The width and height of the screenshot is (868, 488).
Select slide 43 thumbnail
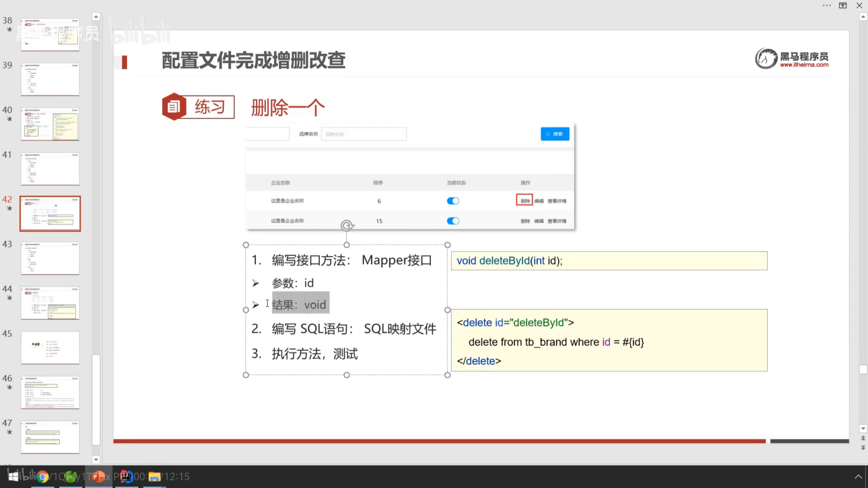50,258
